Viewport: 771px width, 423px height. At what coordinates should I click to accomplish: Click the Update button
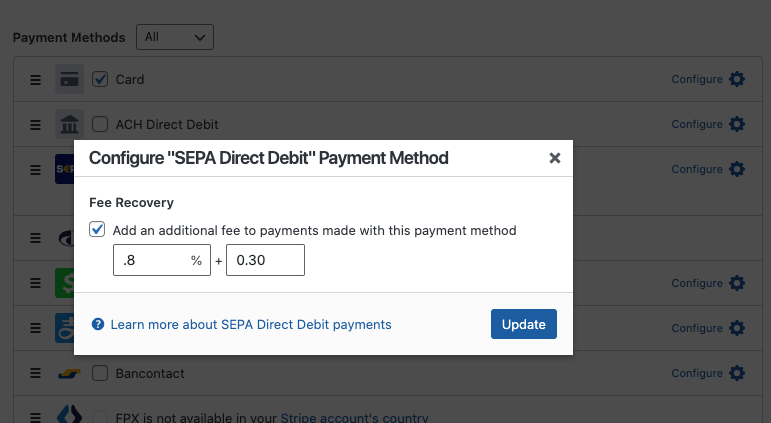point(523,324)
